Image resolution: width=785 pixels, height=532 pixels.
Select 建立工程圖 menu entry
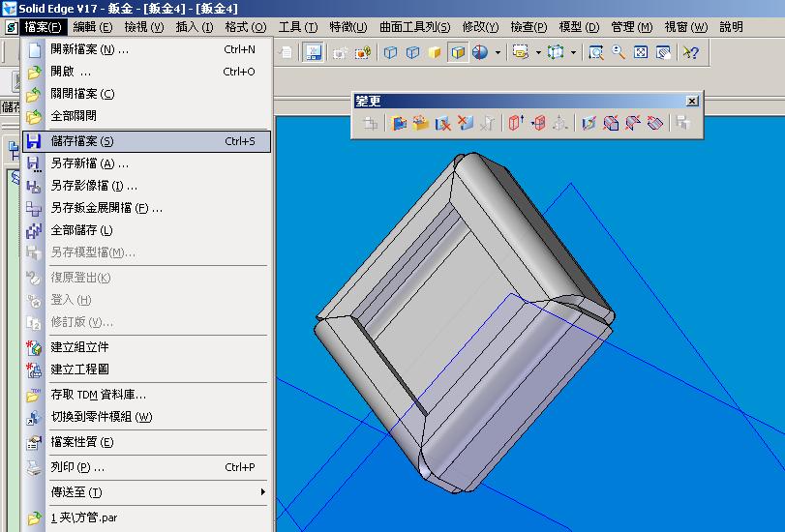(146, 369)
